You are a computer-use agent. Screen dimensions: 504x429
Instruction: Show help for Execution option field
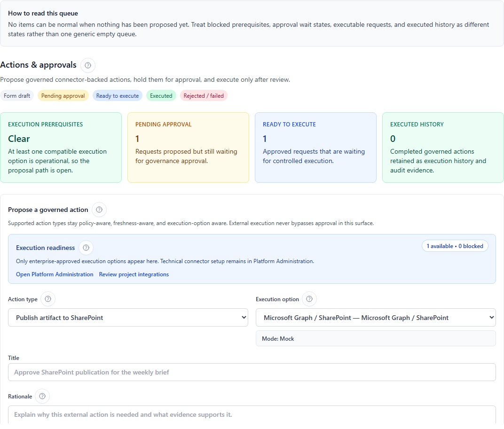309,299
